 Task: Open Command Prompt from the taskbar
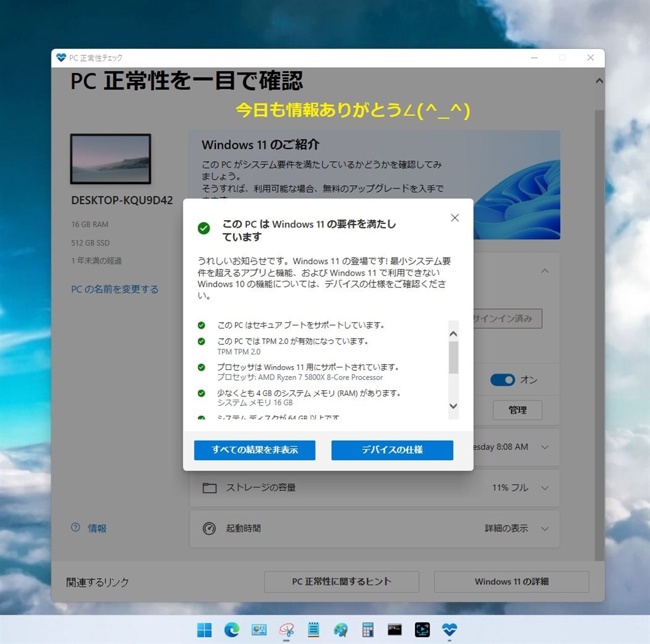(x=395, y=630)
